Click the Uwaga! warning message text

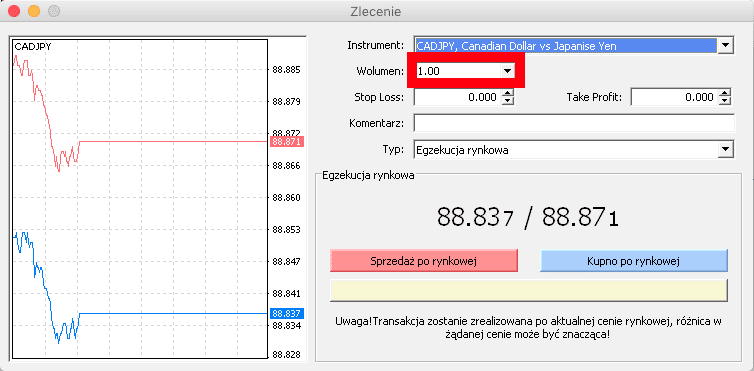528,327
